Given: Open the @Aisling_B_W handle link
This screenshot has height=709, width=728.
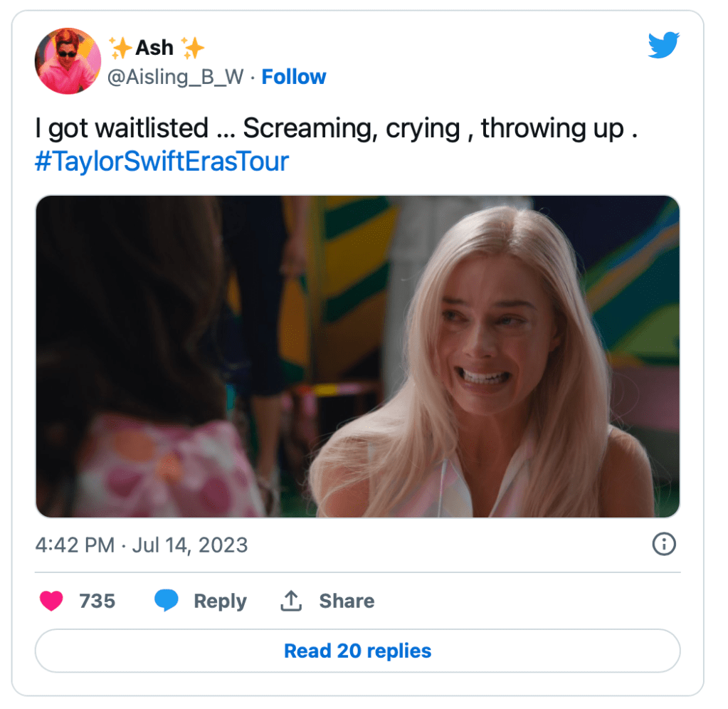Looking at the screenshot, I should pyautogui.click(x=175, y=77).
